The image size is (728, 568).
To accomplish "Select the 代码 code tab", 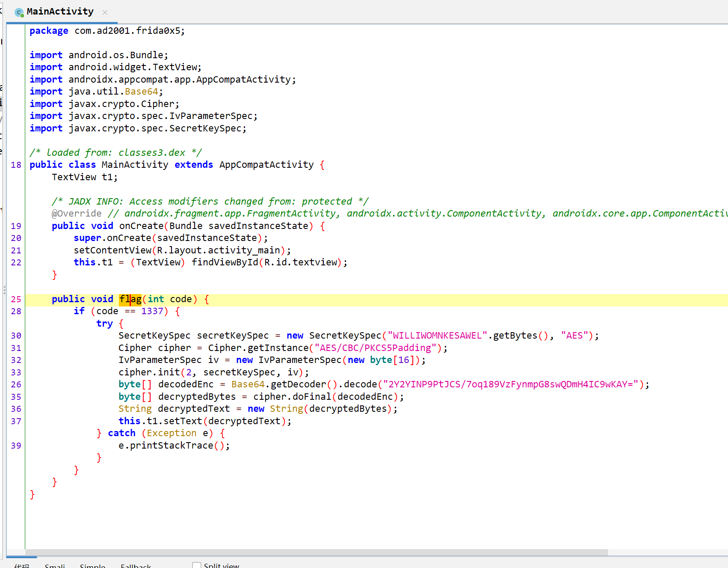I will click(22, 565).
